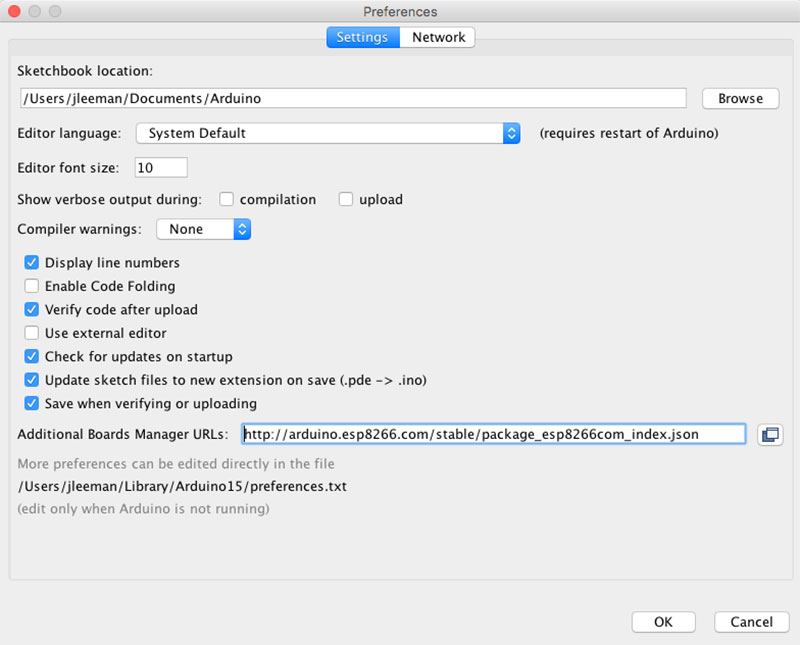The width and height of the screenshot is (800, 645).
Task: Uncheck Verify code after upload
Action: (x=32, y=309)
